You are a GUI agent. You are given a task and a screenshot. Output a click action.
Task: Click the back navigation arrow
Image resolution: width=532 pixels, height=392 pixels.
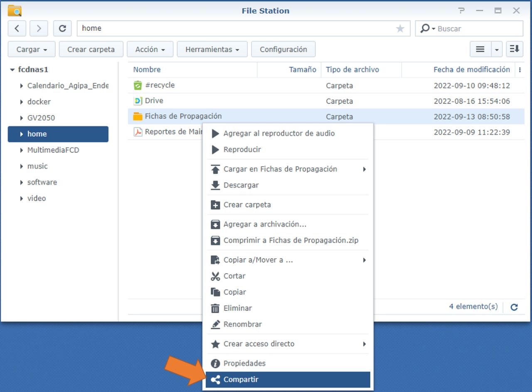pyautogui.click(x=17, y=28)
